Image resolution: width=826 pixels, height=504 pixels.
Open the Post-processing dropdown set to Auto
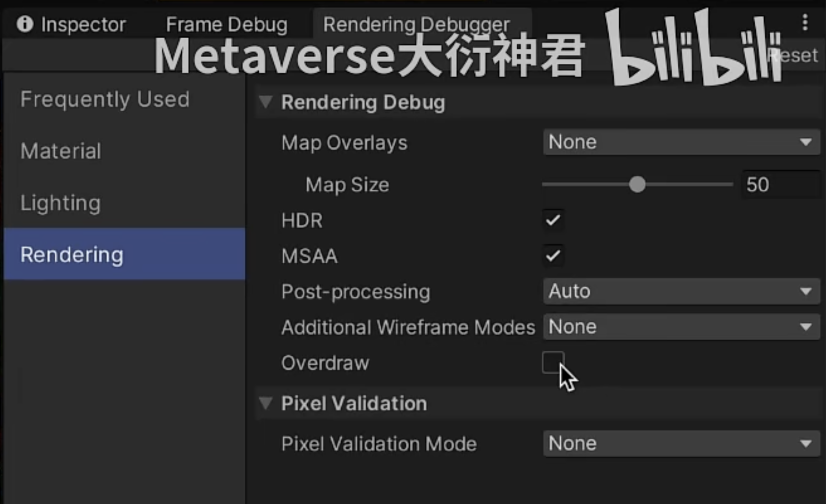click(681, 291)
